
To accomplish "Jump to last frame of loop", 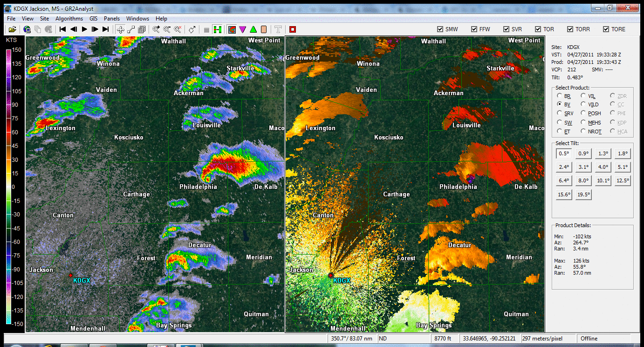I will click(x=106, y=29).
